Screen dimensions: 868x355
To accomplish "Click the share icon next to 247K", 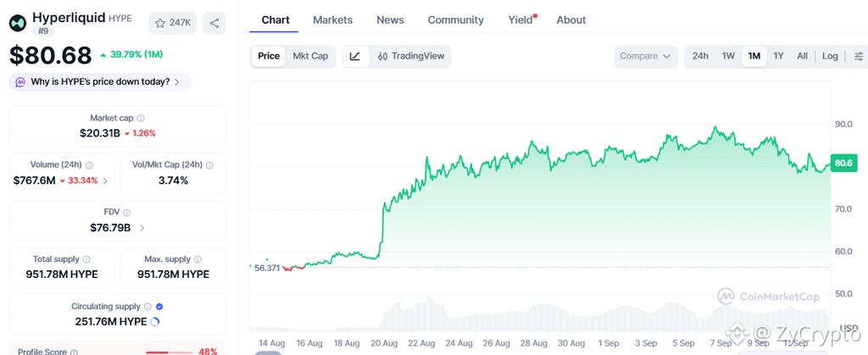I will click(x=214, y=23).
